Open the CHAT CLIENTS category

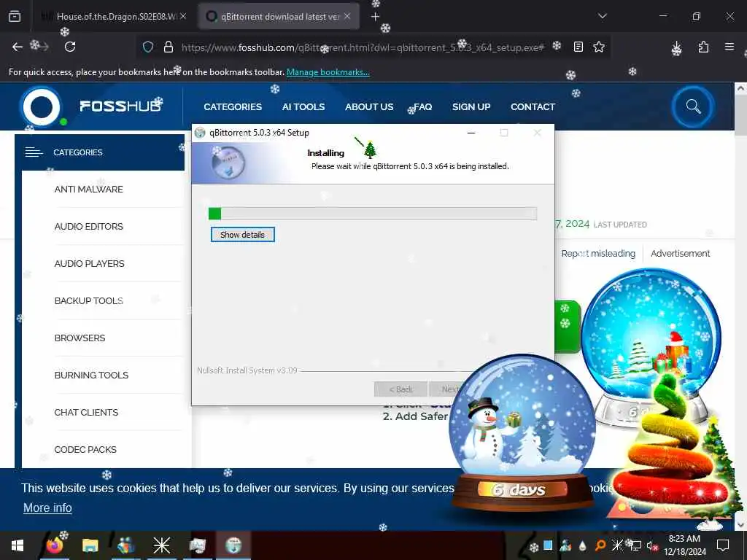(86, 412)
